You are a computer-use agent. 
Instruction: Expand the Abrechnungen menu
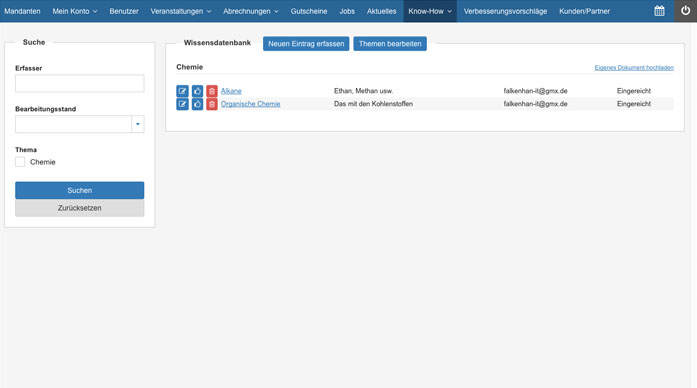click(251, 11)
